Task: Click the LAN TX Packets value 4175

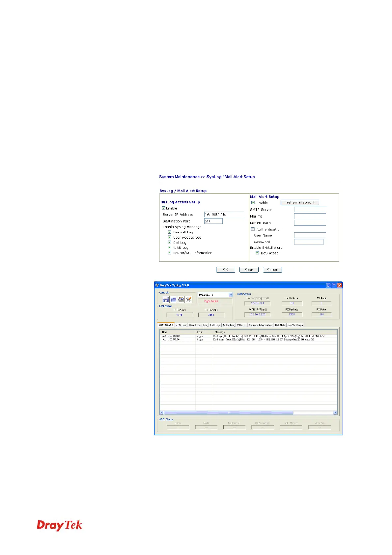Action: (180, 315)
